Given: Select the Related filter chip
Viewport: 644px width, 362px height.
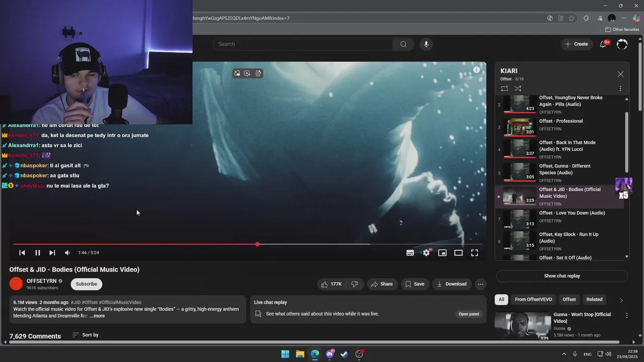Looking at the screenshot, I should pos(594,300).
